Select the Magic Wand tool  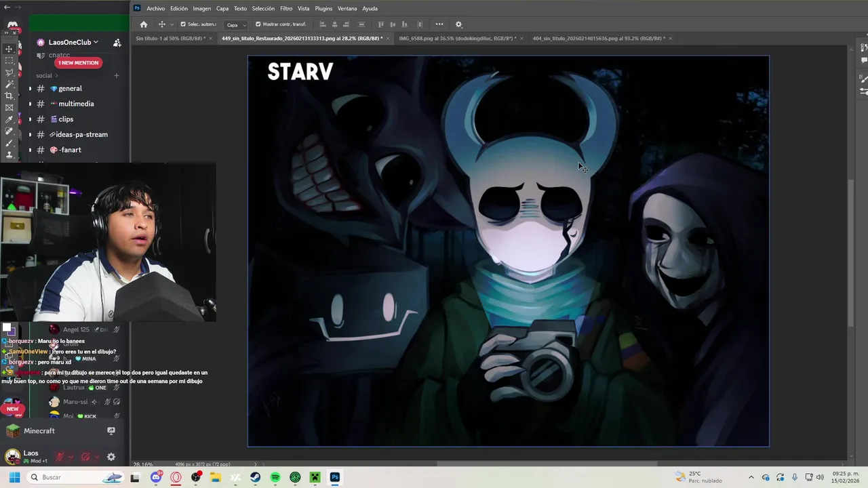point(9,84)
